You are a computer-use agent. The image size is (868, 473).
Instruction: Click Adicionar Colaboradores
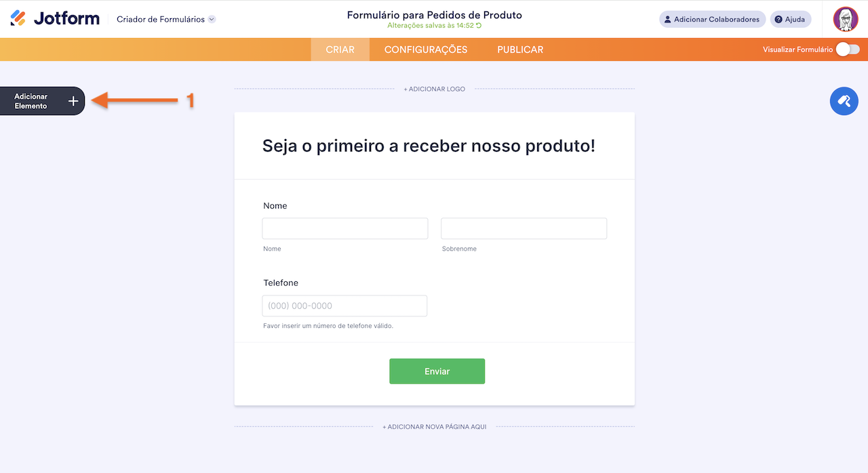(x=712, y=19)
